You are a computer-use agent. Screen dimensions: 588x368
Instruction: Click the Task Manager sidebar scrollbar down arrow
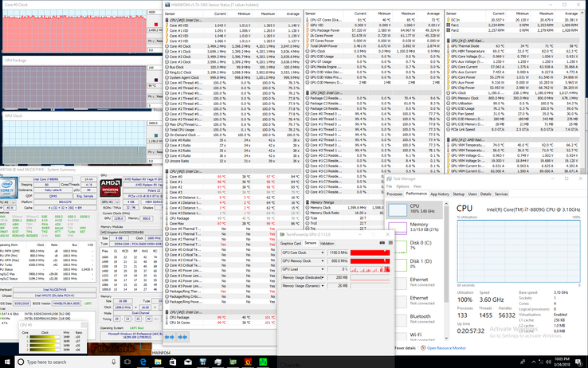446,339
